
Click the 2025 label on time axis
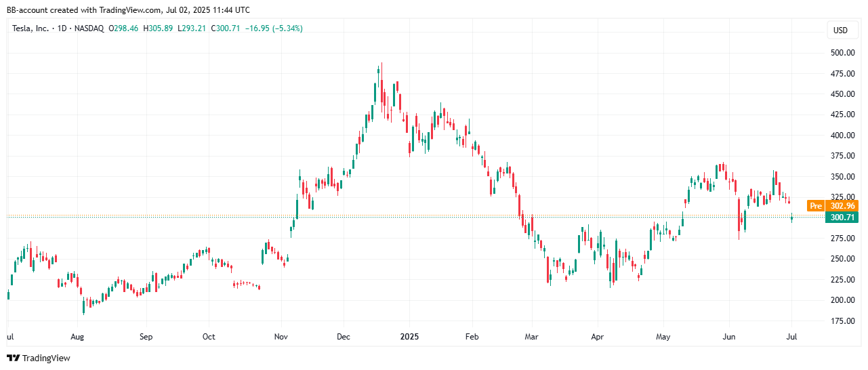(409, 337)
